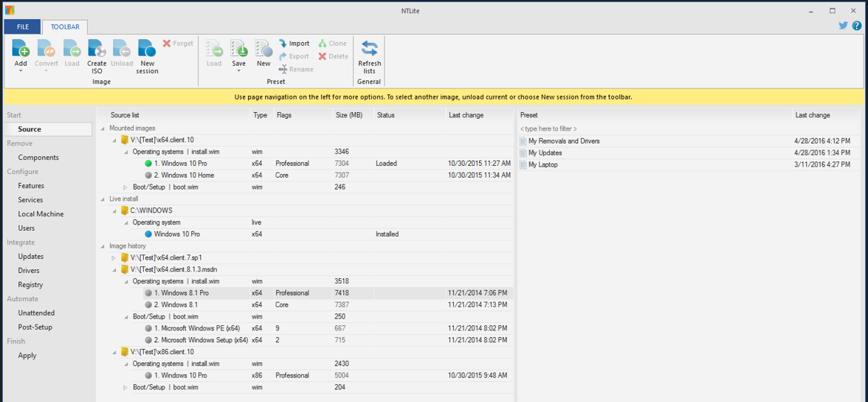Click the Load image icon
The image size is (868, 402).
[x=72, y=48]
